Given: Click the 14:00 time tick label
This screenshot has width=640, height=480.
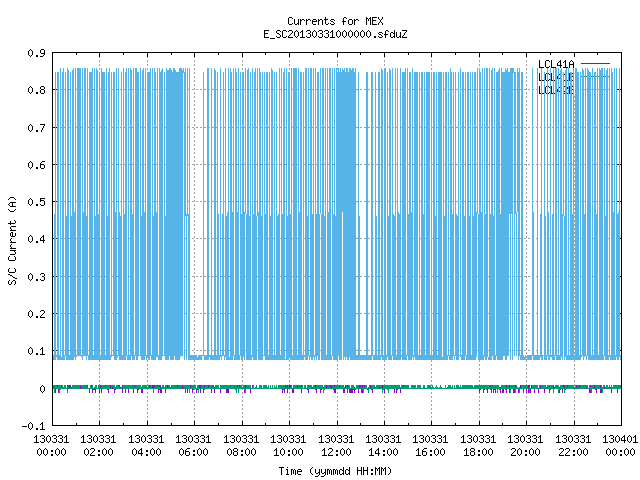Looking at the screenshot, I should 383,452.
